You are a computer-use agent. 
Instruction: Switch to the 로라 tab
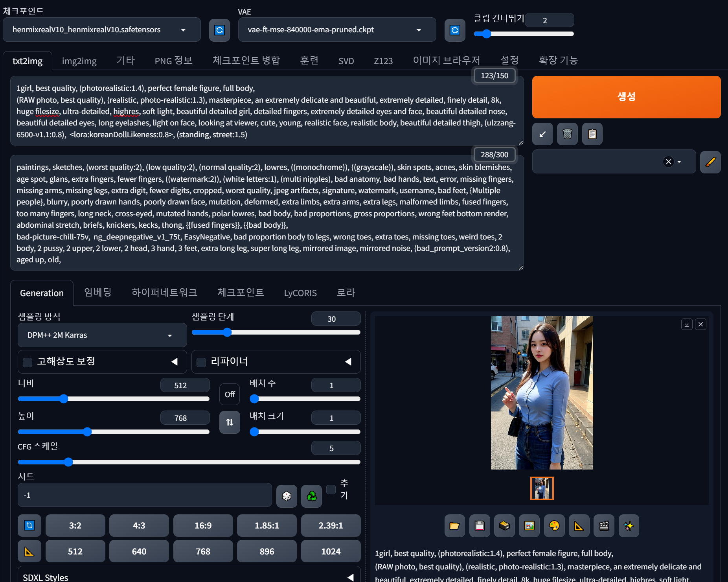point(346,292)
